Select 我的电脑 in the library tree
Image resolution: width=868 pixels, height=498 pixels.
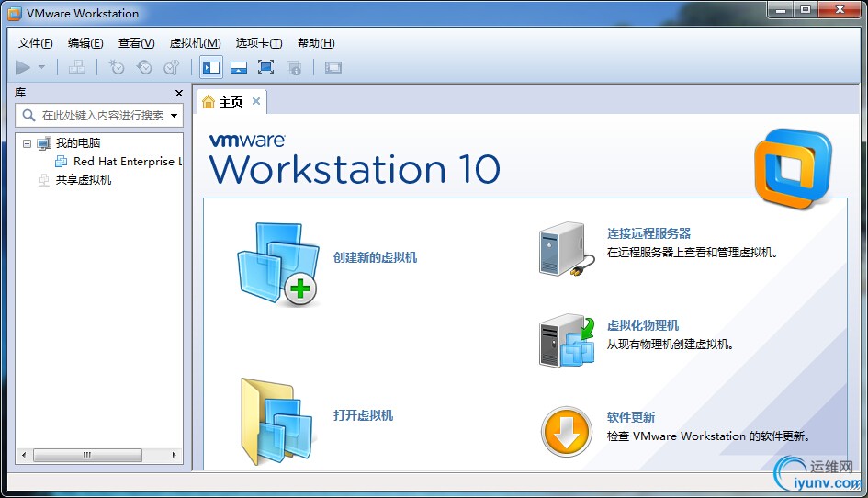click(78, 143)
